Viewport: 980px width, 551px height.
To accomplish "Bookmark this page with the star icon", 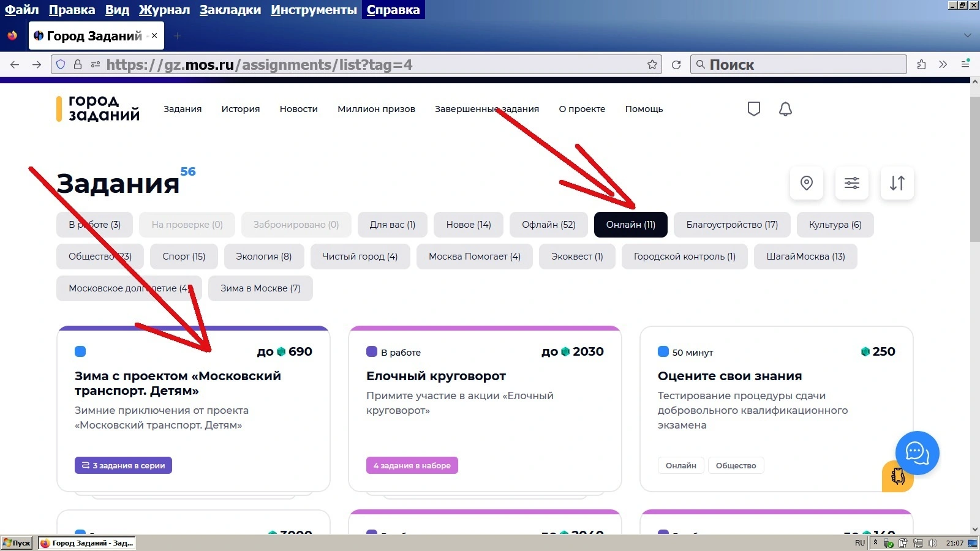I will tap(652, 64).
